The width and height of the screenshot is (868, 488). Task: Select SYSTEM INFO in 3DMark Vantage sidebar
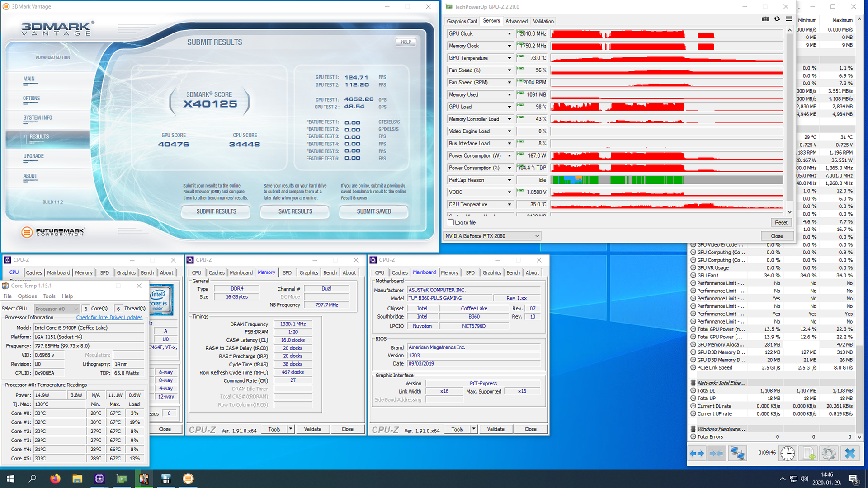[38, 118]
